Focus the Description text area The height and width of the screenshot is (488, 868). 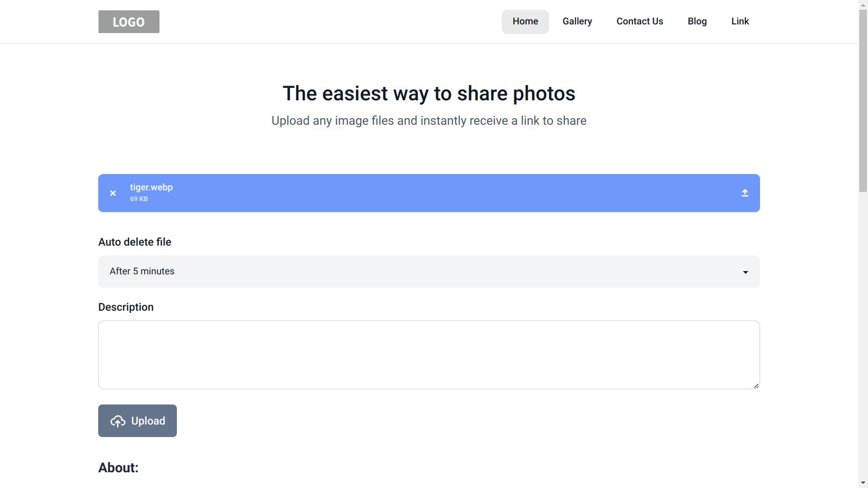[429, 355]
